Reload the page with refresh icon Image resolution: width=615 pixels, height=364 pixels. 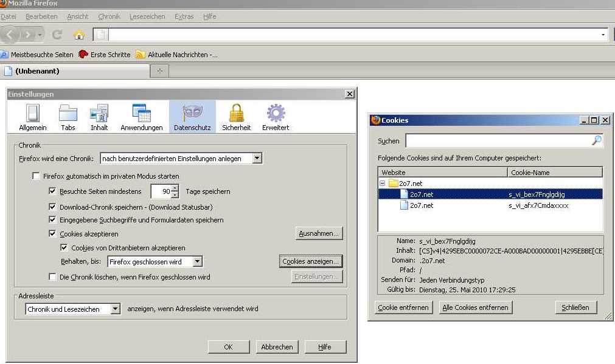pyautogui.click(x=57, y=35)
